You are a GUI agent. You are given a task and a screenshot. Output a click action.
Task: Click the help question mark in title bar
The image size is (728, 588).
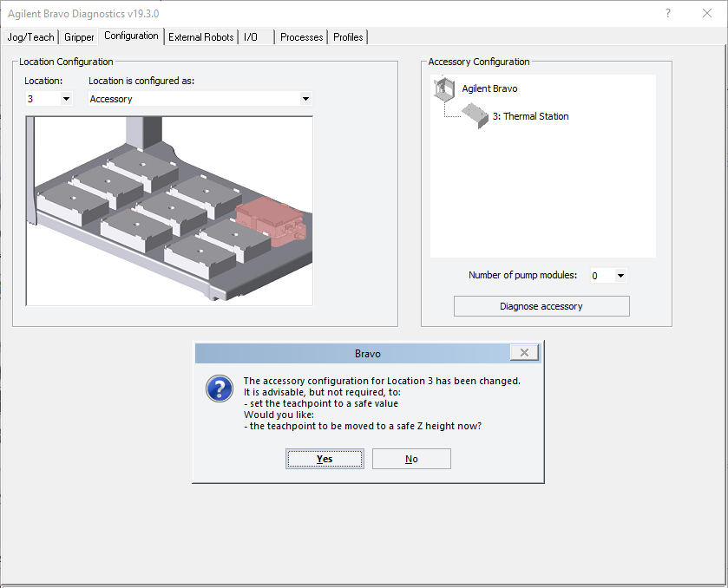pos(668,14)
